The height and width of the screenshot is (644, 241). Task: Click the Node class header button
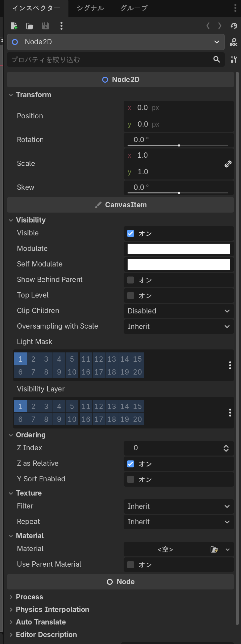(120, 582)
